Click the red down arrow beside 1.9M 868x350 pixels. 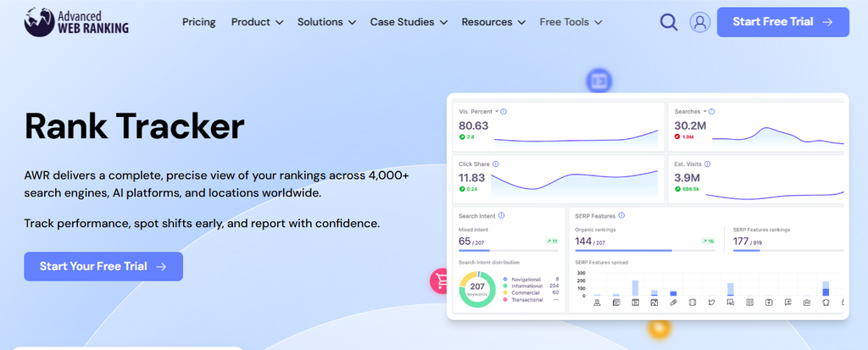click(x=677, y=136)
